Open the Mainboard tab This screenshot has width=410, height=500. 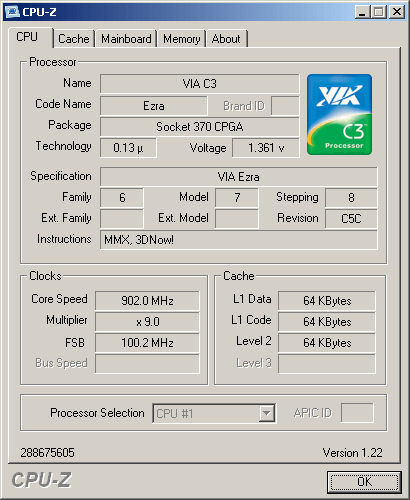pyautogui.click(x=126, y=39)
